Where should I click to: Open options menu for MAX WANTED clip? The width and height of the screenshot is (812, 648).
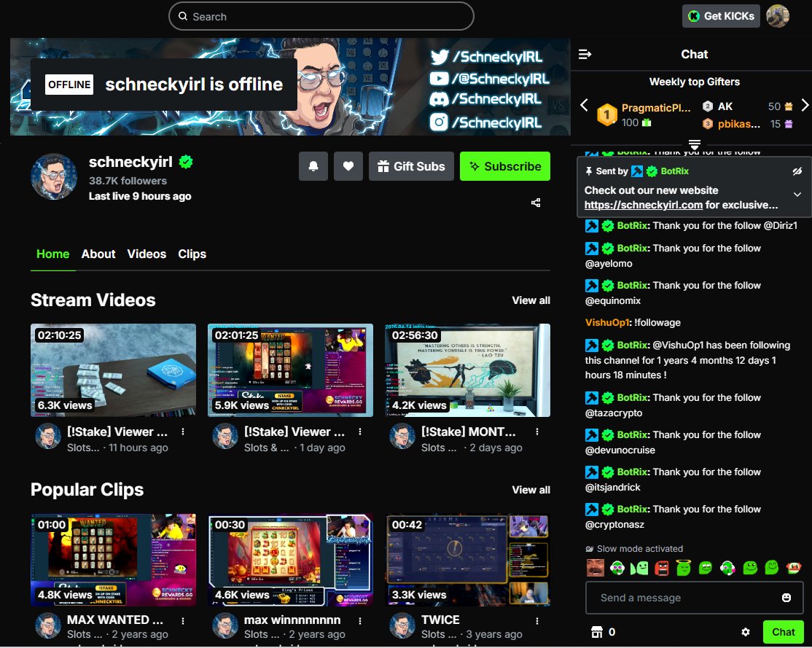183,620
